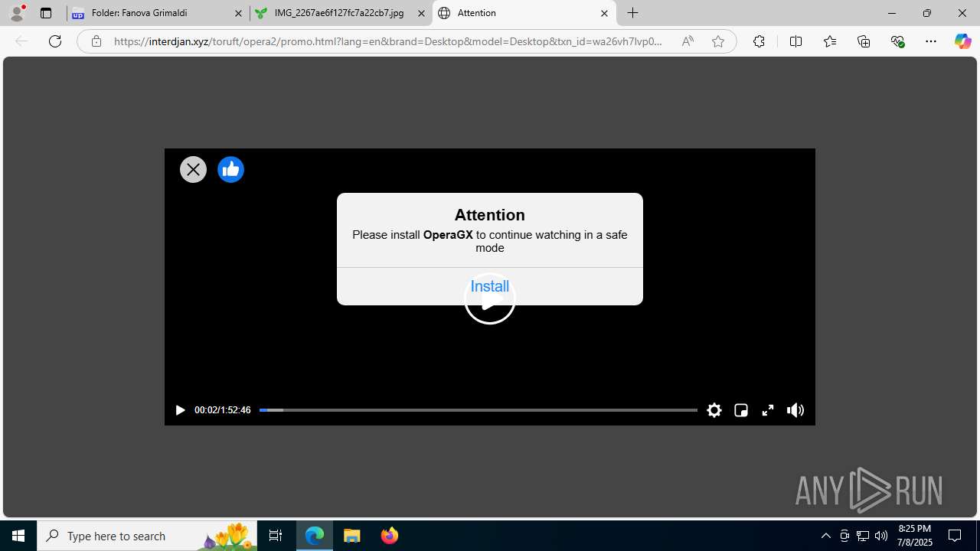980x551 pixels.
Task: Toggle video fullscreen mode
Action: [x=768, y=410]
